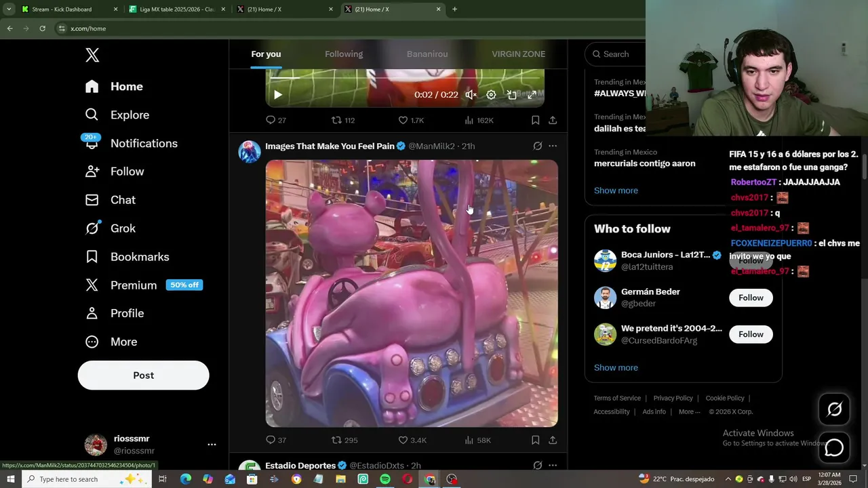Open more options on ManMilk2 post
This screenshot has height=488, width=868.
pyautogui.click(x=553, y=146)
